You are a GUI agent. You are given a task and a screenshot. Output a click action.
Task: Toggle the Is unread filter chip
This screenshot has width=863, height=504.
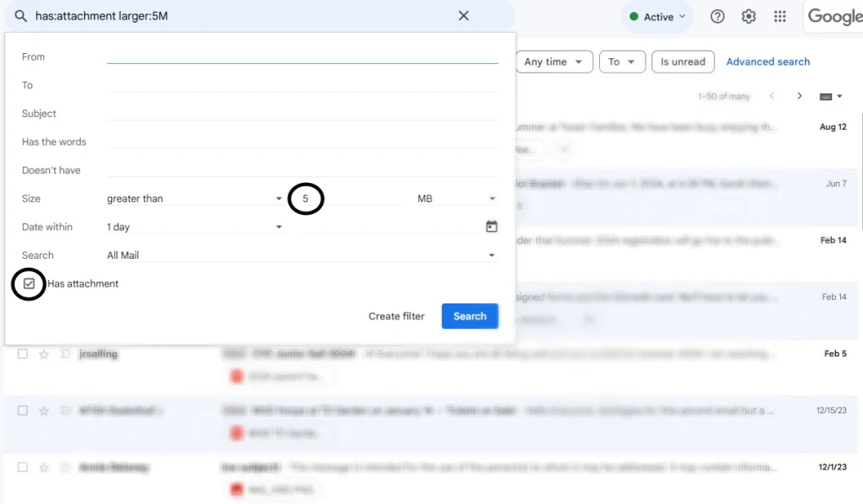point(683,62)
